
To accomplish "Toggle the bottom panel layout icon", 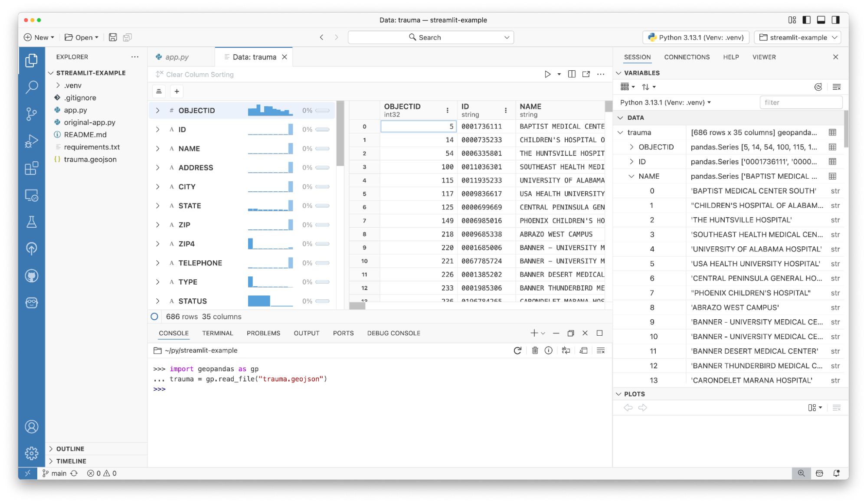I will click(821, 20).
